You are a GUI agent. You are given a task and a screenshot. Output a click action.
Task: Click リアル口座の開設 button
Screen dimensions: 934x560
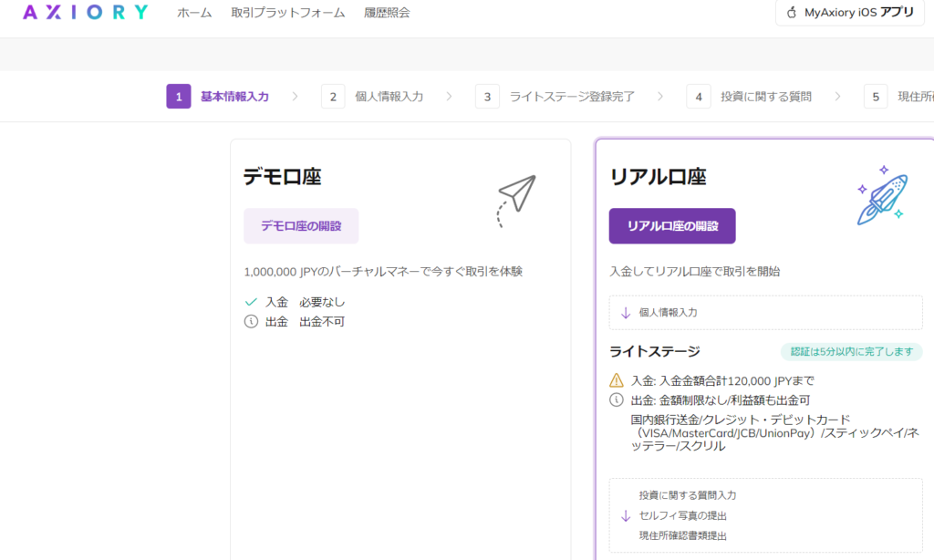pos(672,226)
